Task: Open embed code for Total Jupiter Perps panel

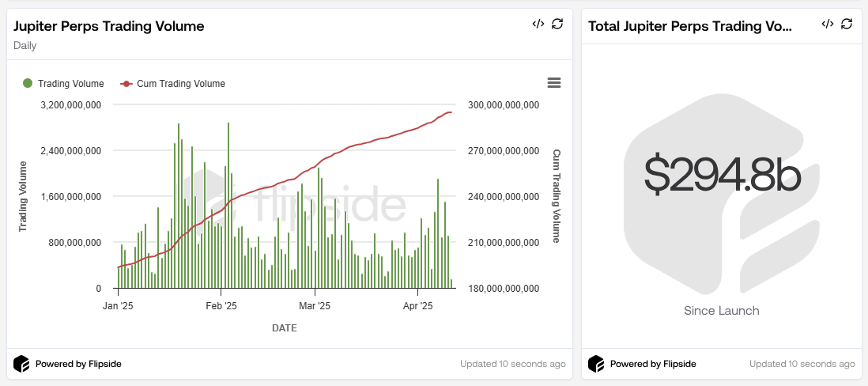Action: click(x=827, y=24)
